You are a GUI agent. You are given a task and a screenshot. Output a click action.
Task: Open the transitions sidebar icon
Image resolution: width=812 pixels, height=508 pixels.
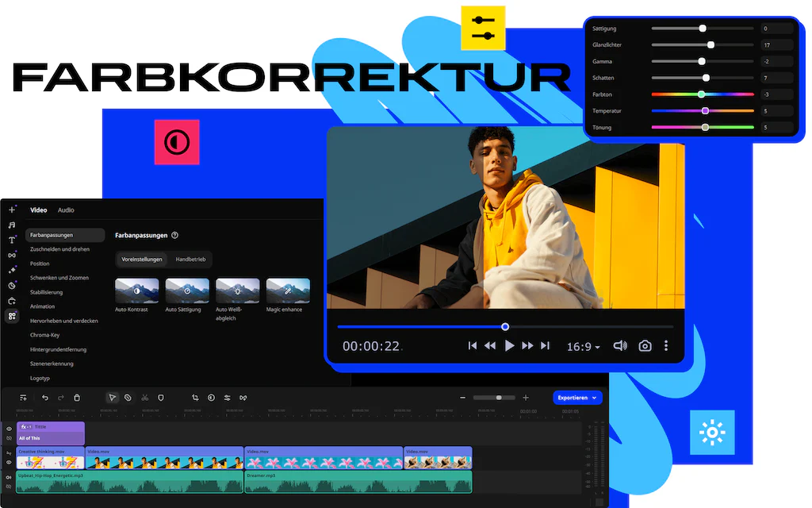pos(12,255)
